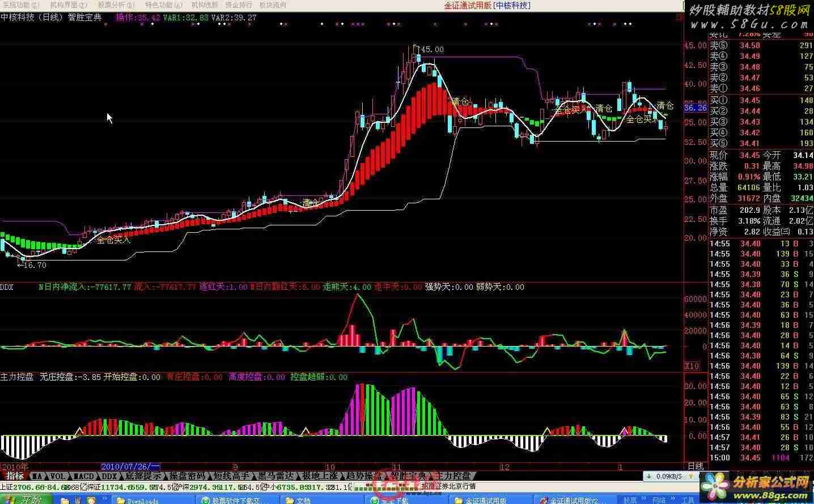
Task: Switch to the MA indicator tab
Action: click(38, 476)
